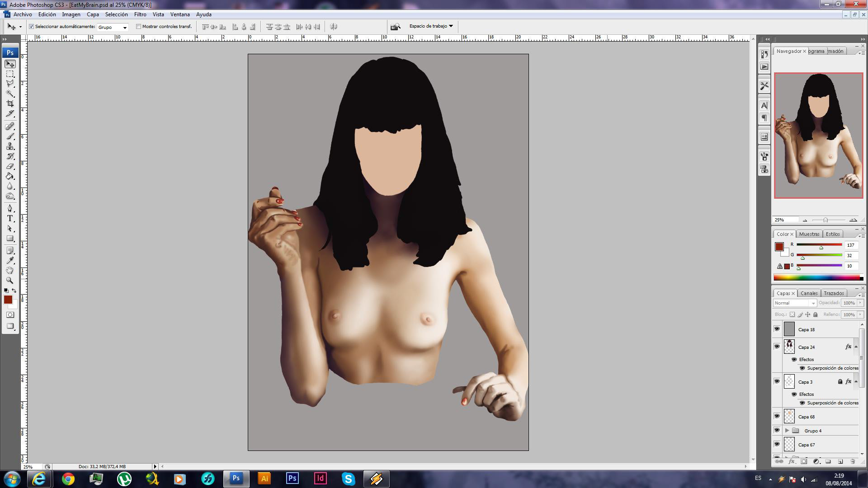This screenshot has width=868, height=488.
Task: Hide the Capa 68 layer
Action: click(x=777, y=416)
